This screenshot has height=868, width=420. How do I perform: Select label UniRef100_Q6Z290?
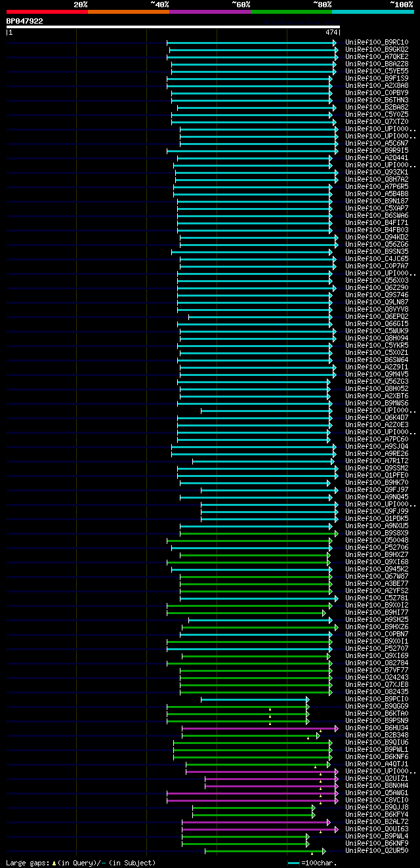tap(377, 288)
